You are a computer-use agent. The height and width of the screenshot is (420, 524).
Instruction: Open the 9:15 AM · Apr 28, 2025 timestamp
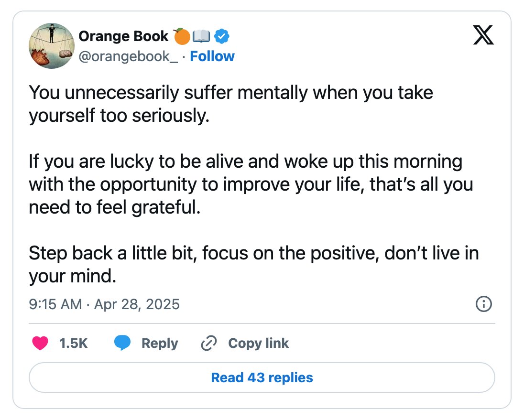click(104, 304)
